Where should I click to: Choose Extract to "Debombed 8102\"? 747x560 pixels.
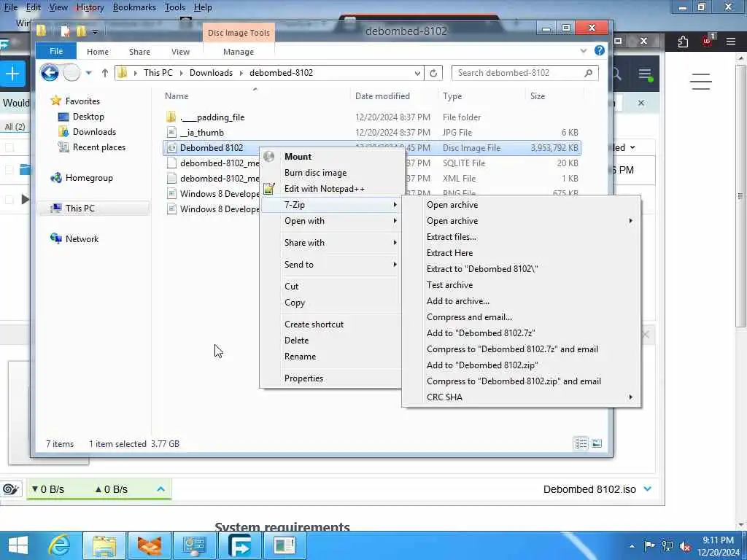(x=522, y=269)
